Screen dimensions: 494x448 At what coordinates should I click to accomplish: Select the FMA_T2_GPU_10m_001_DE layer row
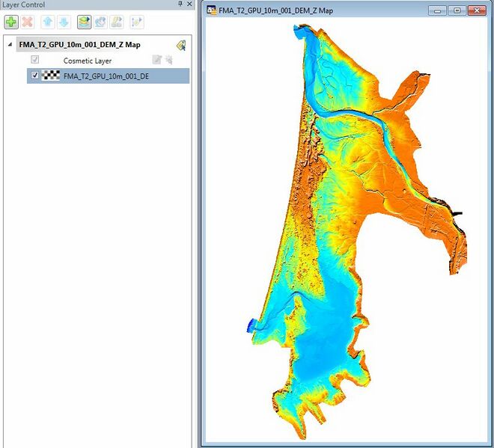point(106,76)
